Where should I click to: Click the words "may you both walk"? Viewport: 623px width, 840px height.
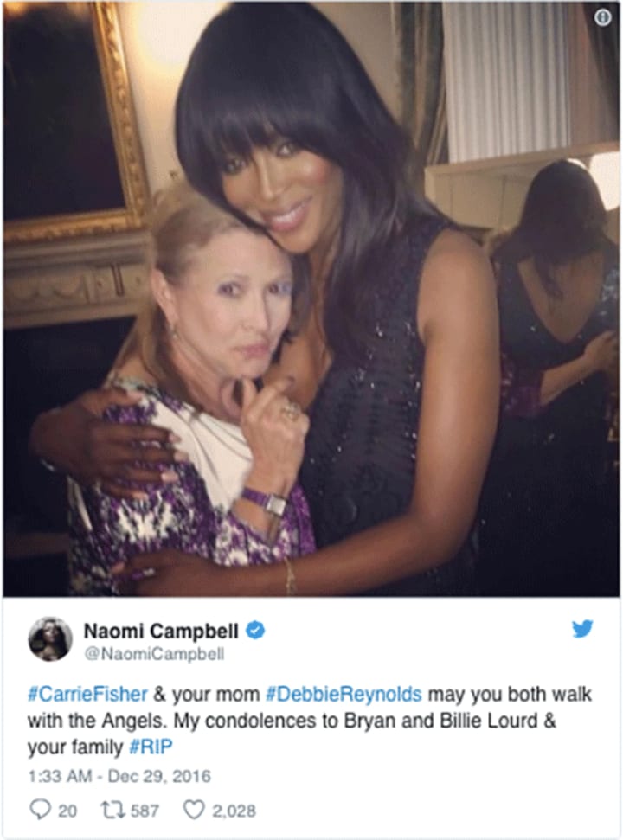(510, 694)
